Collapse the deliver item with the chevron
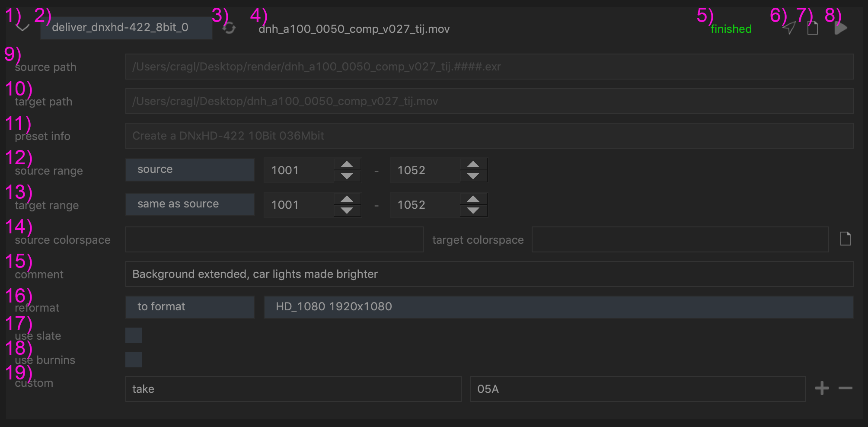This screenshot has height=427, width=868. pyautogui.click(x=22, y=28)
